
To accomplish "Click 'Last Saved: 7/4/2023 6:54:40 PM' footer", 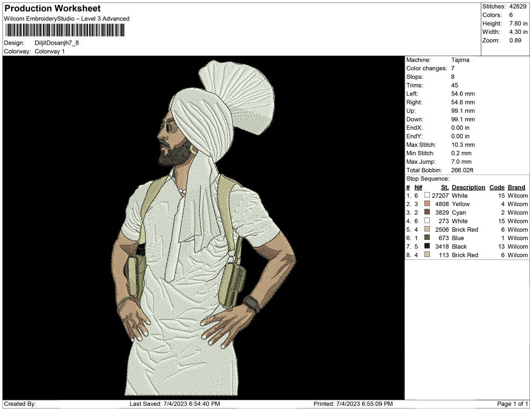I will 175,404.
